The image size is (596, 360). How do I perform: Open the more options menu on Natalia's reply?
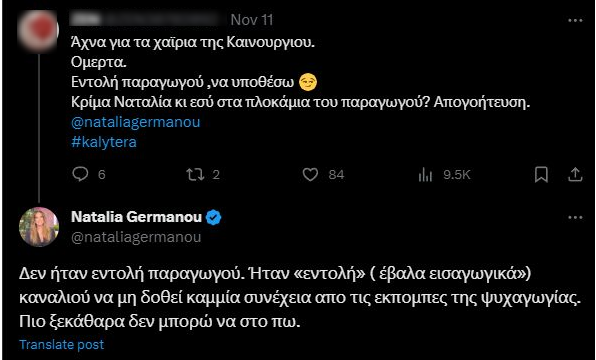(x=575, y=217)
